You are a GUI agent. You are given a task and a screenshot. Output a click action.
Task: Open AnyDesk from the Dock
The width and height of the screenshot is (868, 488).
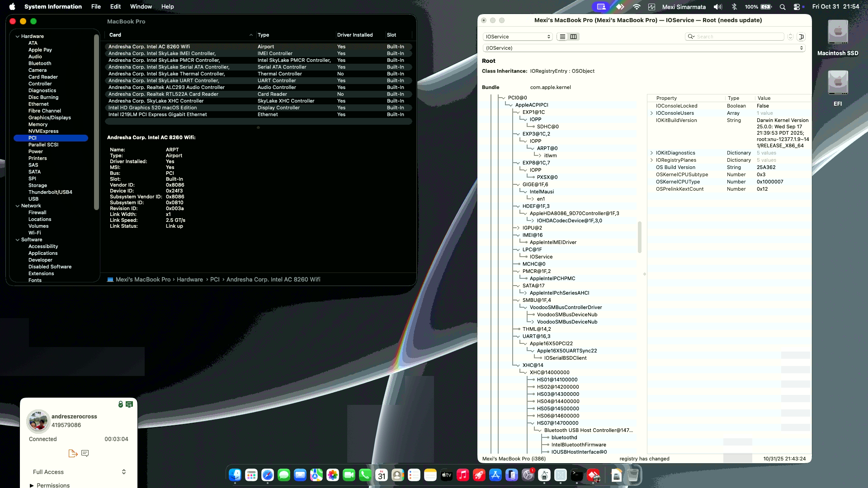pos(593,475)
